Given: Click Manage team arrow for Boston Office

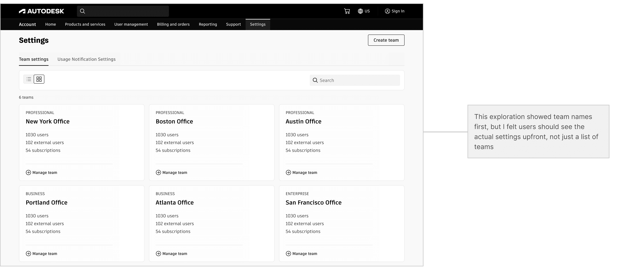Looking at the screenshot, I should point(158,173).
